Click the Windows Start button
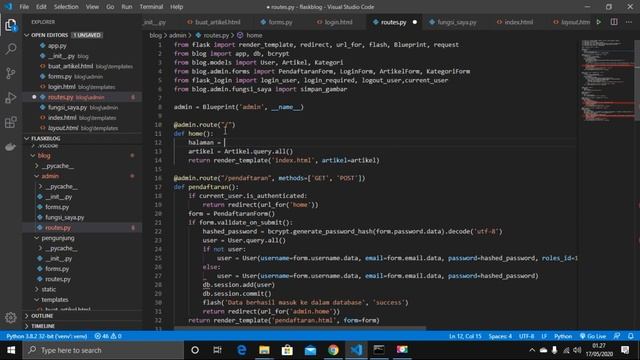640x360 pixels. 11,350
